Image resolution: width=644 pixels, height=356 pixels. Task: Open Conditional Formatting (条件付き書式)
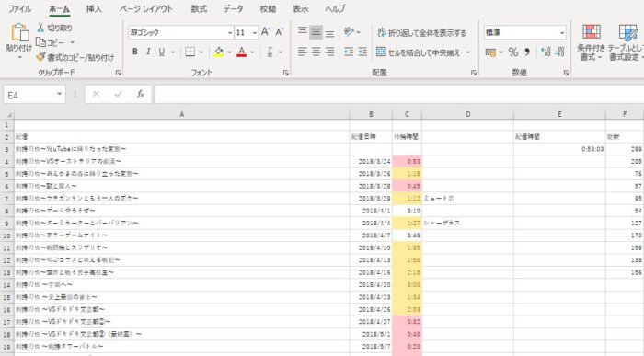[591, 42]
